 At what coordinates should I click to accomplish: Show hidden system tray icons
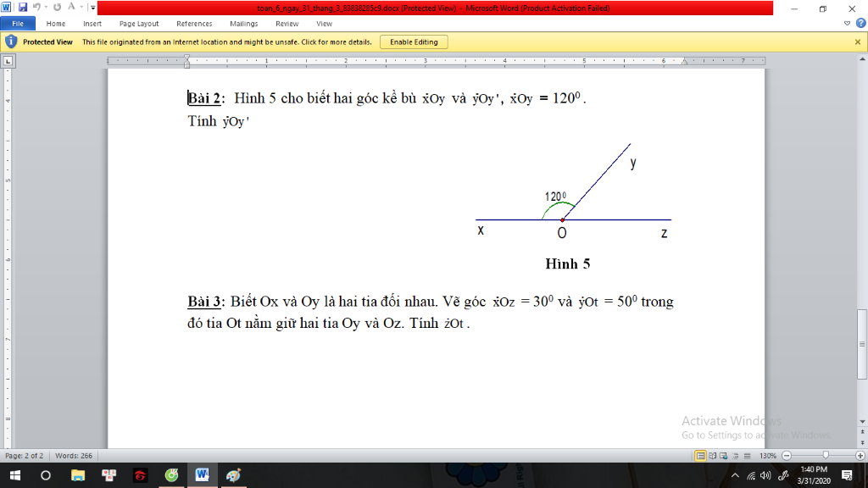point(735,475)
